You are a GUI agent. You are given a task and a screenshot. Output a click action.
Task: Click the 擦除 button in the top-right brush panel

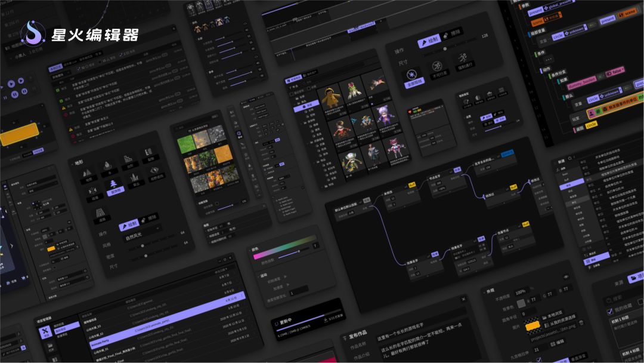[452, 33]
